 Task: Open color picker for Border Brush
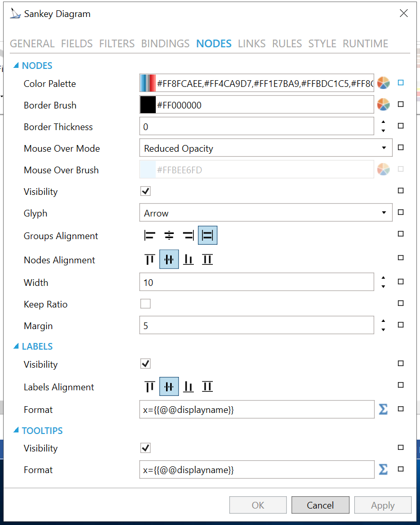pos(383,105)
